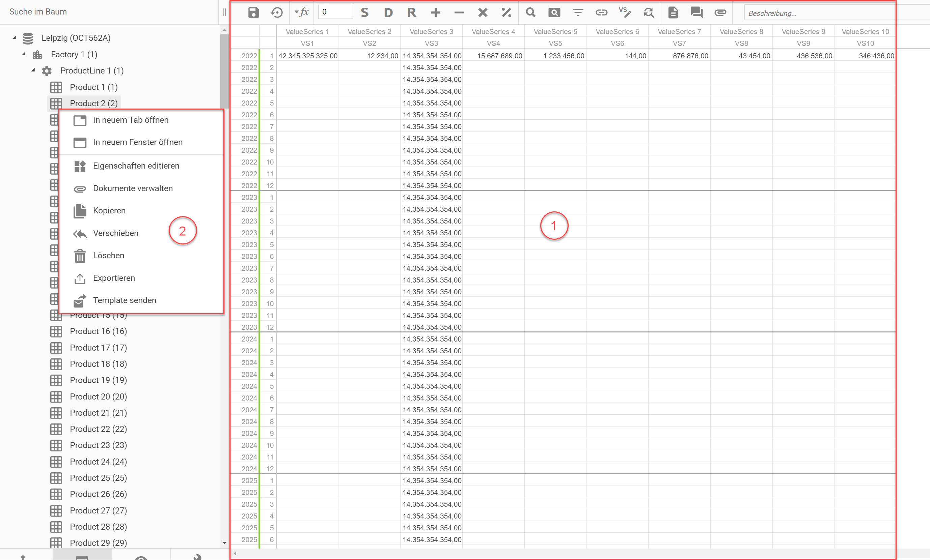Click the percent operation icon
This screenshot has width=930, height=560.
point(506,12)
